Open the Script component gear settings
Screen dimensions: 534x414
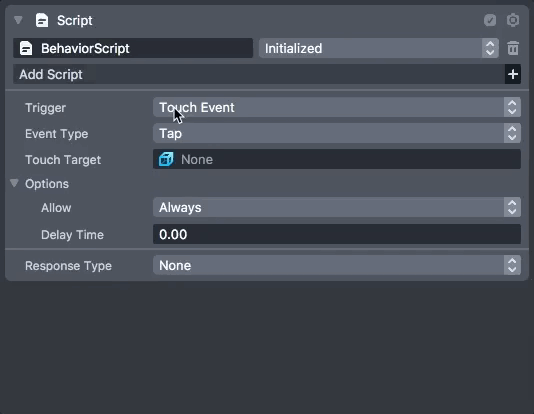[513, 20]
